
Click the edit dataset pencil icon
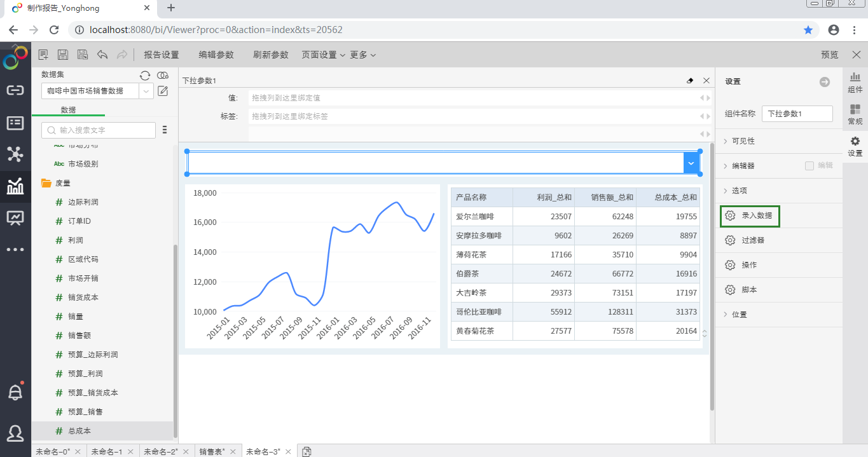163,91
